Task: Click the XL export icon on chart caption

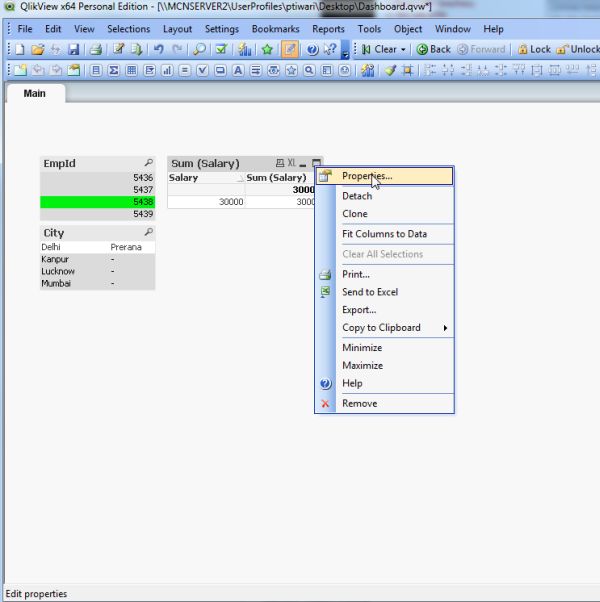Action: [x=291, y=162]
